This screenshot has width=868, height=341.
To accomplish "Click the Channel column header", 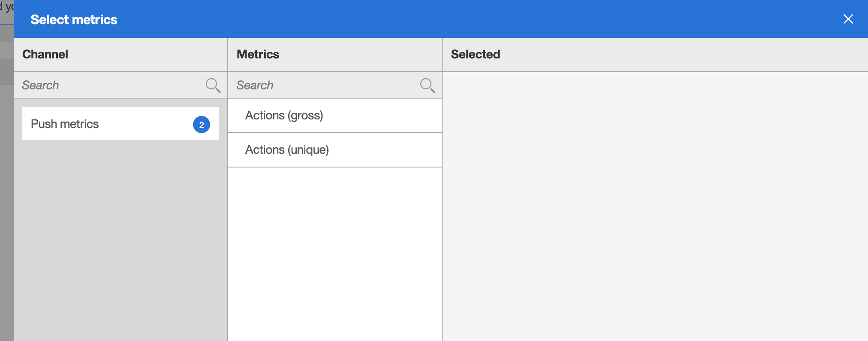I will pyautogui.click(x=45, y=55).
